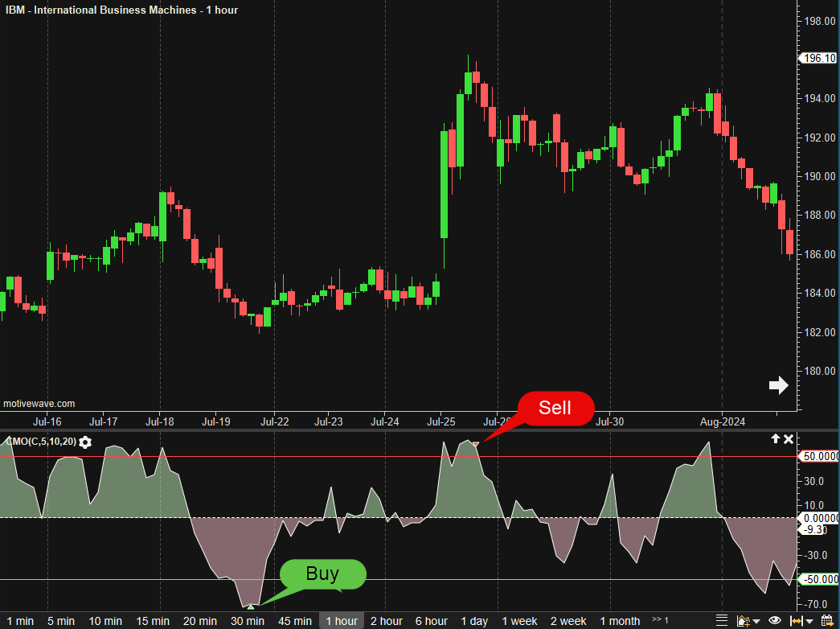Click the green Buy signal label

[x=322, y=574]
